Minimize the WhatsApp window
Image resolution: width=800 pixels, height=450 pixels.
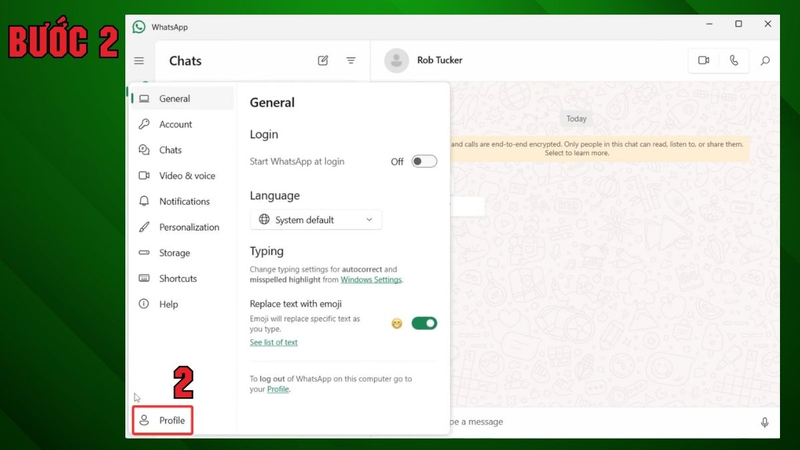709,24
